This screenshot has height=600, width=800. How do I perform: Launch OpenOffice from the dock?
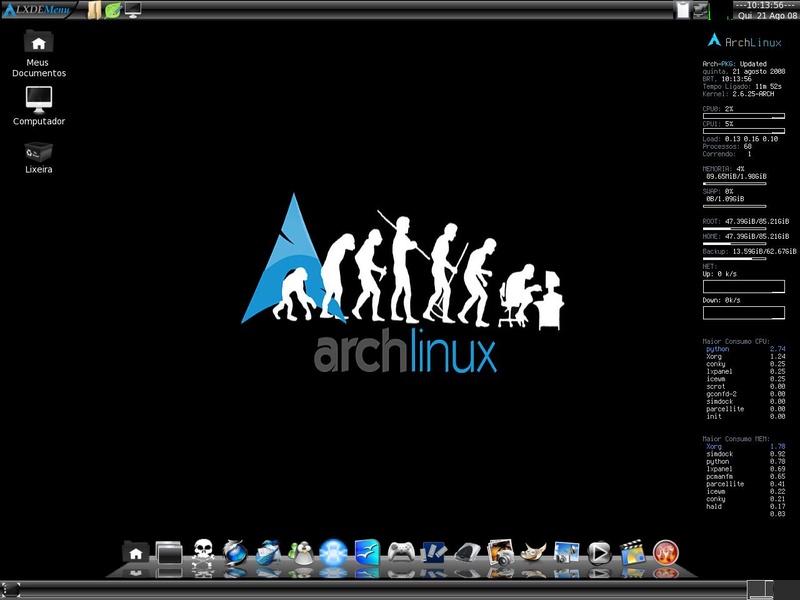[367, 553]
